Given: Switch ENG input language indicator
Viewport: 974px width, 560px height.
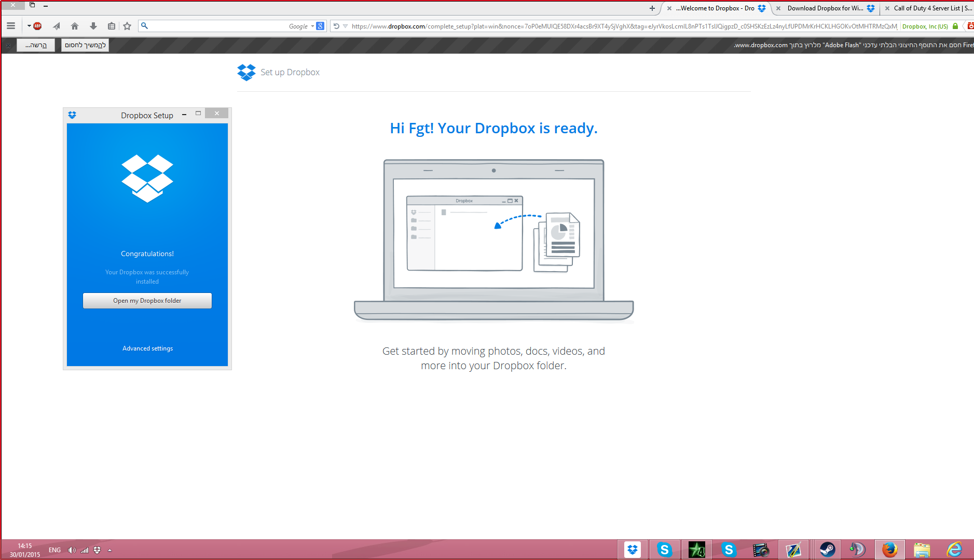Looking at the screenshot, I should pos(54,550).
